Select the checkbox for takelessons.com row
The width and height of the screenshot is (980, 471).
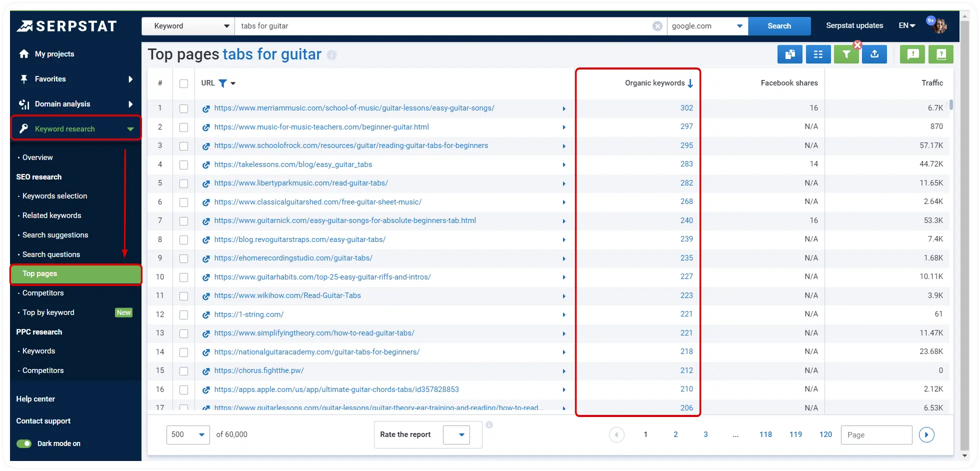(183, 164)
